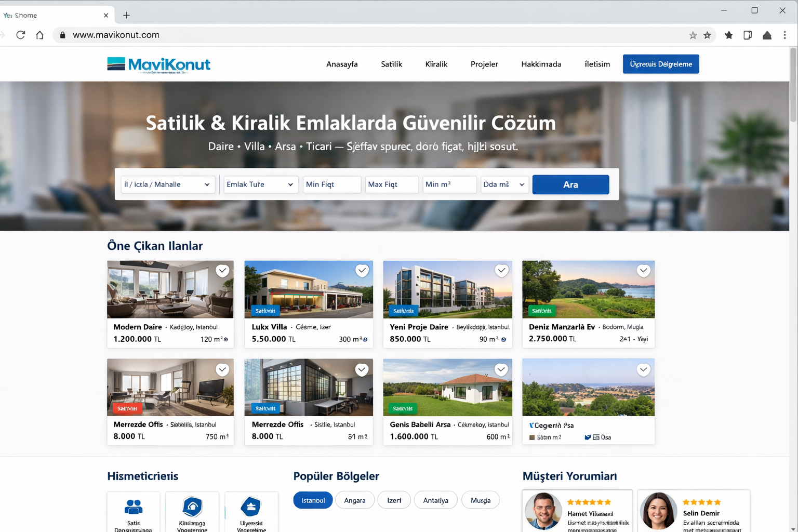Toggle favorite on the Deniz Manzarali Ev listing
The image size is (798, 532).
point(643,271)
